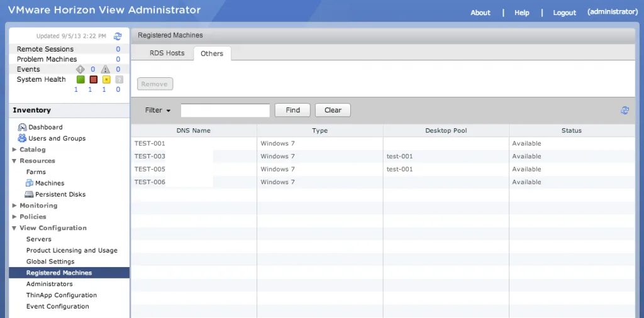The image size is (644, 318).
Task: Expand the Policies tree section
Action: (15, 217)
